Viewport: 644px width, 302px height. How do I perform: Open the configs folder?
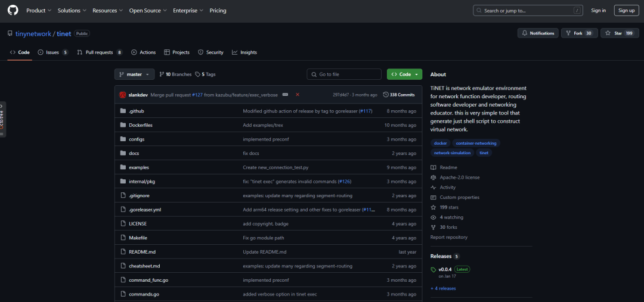tap(137, 139)
